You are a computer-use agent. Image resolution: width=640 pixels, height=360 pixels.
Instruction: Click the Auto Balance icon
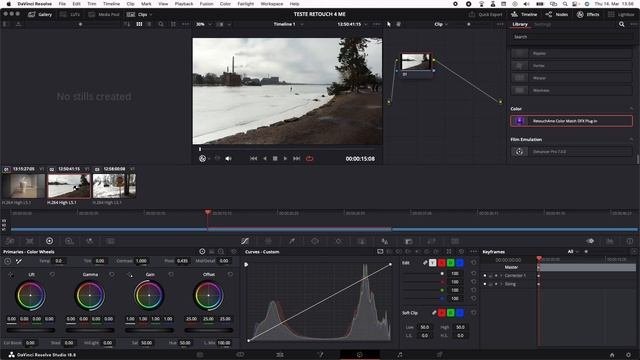[x=8, y=261]
